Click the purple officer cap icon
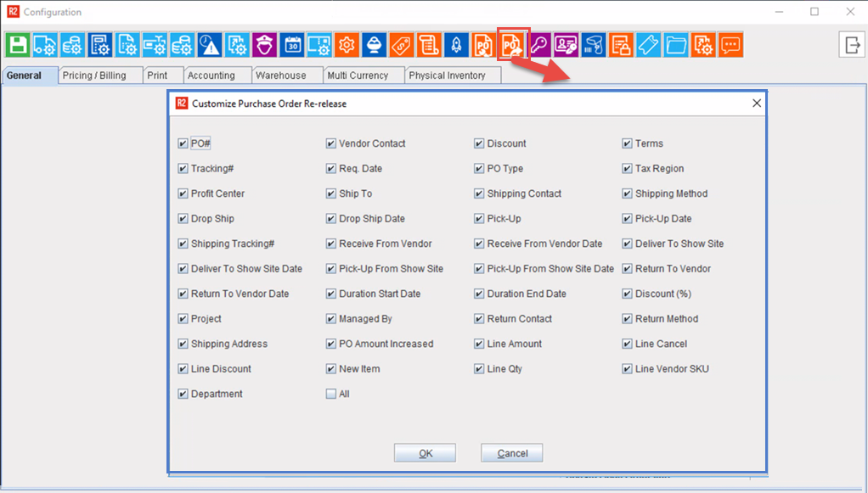The image size is (868, 493). [264, 45]
